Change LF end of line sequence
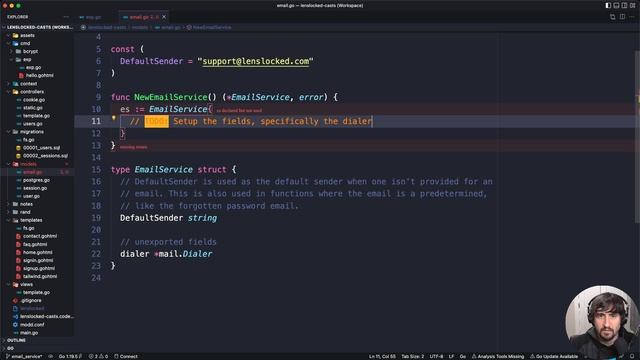 (x=451, y=356)
